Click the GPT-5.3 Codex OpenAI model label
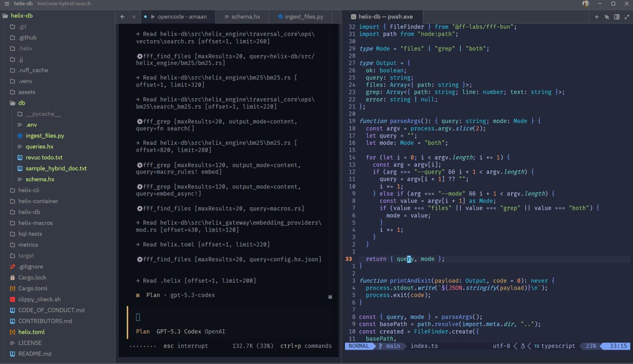This screenshot has width=633, height=364. (x=191, y=331)
